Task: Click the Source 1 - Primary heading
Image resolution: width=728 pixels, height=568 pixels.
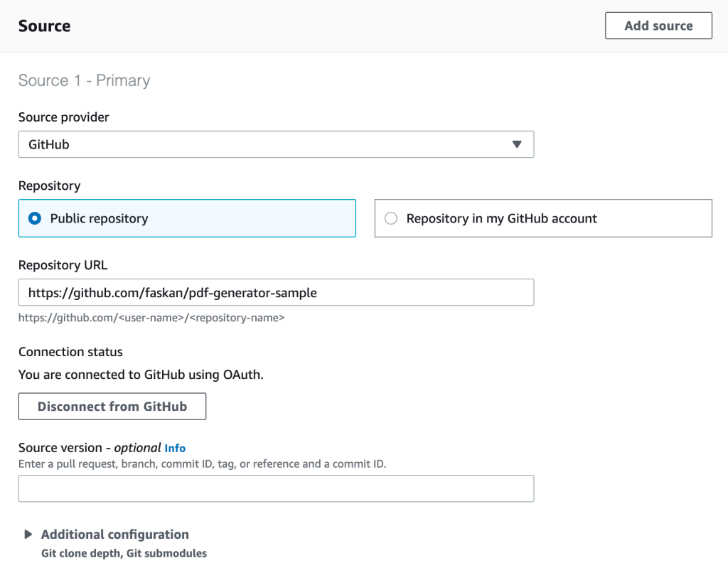Action: click(84, 80)
